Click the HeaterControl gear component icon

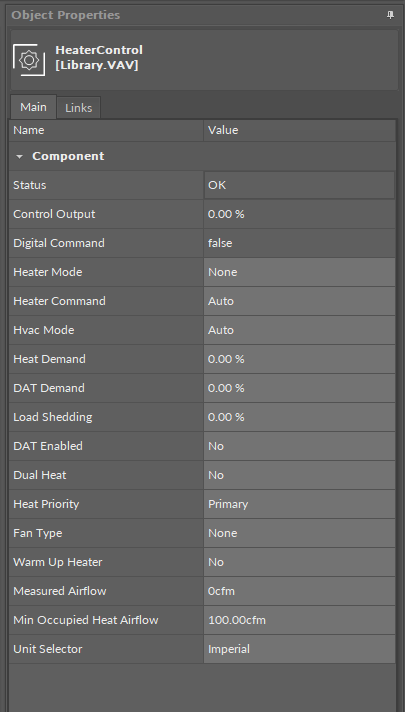29,60
